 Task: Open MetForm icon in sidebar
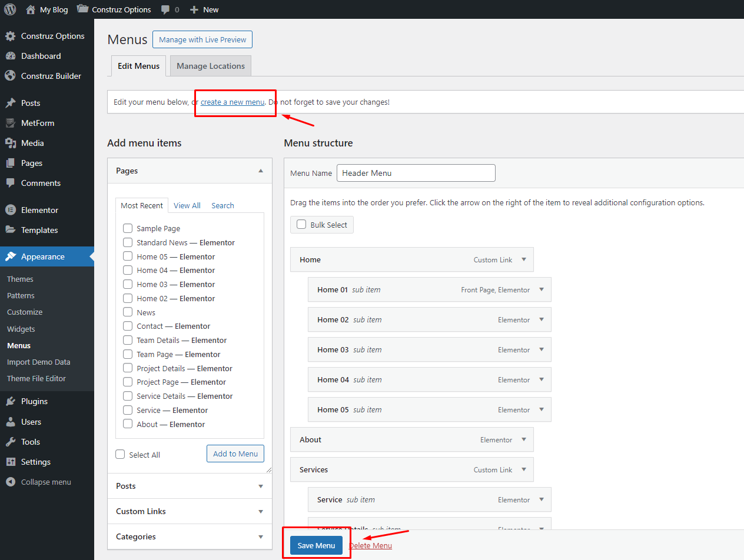10,123
